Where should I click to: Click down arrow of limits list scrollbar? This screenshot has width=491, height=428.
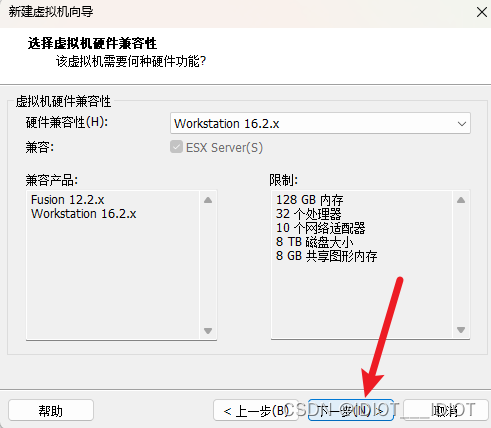coord(461,330)
